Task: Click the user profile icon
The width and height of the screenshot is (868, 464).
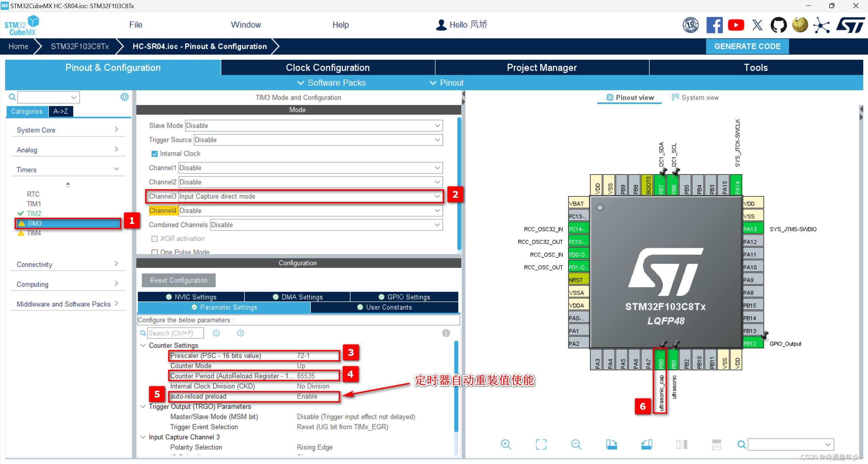Action: click(441, 25)
